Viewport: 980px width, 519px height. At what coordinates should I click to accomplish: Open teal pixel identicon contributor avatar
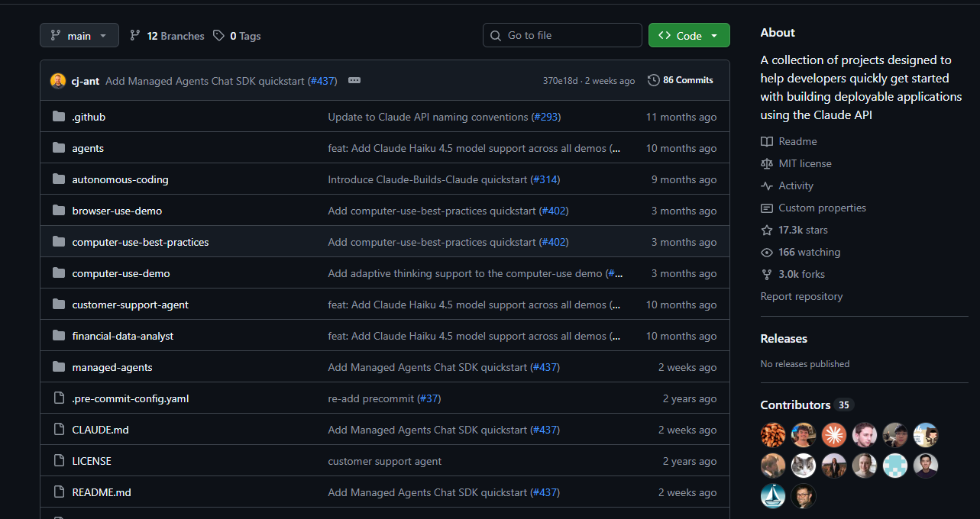coord(895,466)
